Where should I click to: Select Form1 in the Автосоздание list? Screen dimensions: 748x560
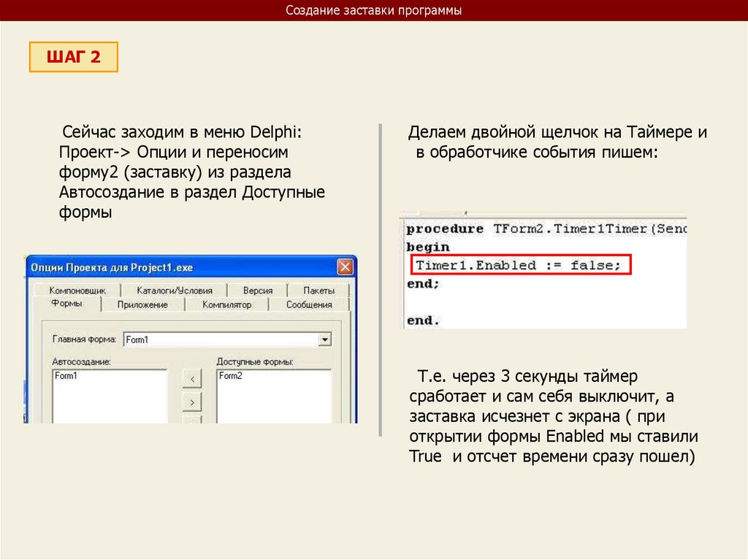pyautogui.click(x=66, y=376)
